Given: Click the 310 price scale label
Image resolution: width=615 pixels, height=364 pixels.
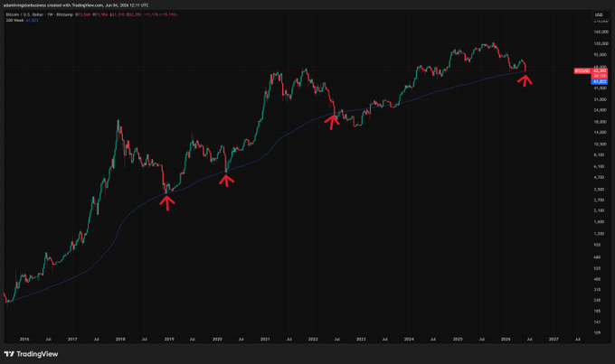Looking at the screenshot, I should click(597, 290).
